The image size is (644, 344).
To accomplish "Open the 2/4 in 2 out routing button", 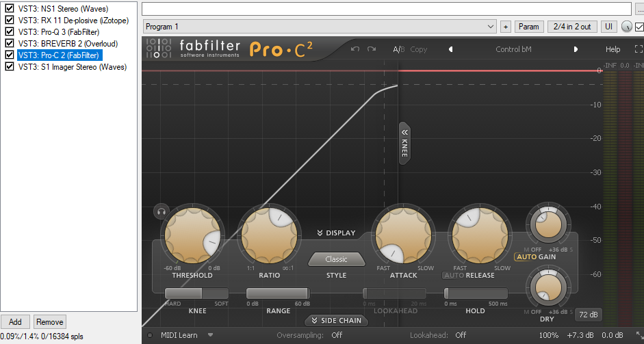I will click(572, 27).
